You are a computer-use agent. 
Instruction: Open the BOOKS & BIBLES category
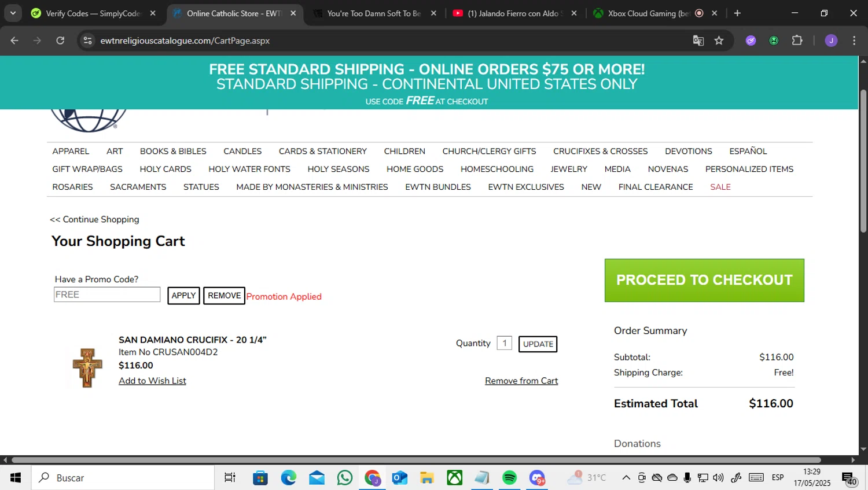coord(173,151)
